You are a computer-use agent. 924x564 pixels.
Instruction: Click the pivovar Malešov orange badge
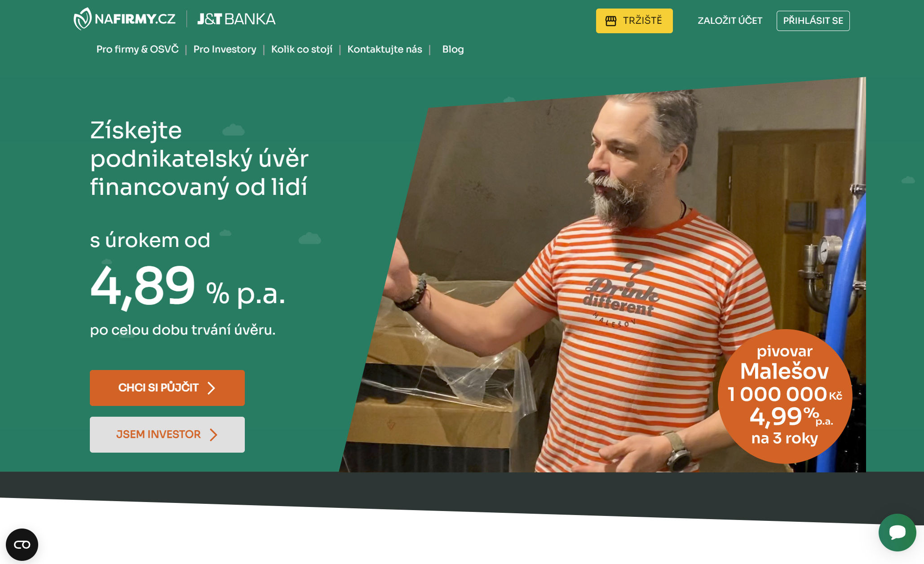(x=785, y=396)
